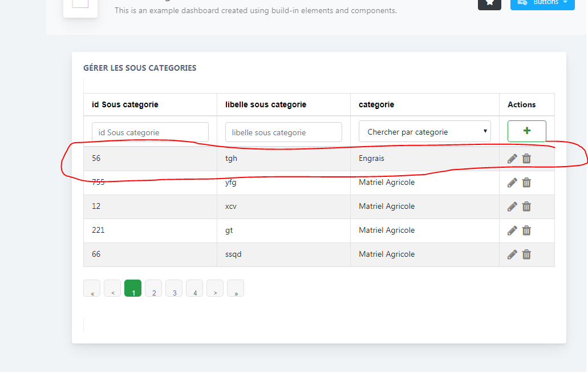Click the next page arrow
588x372 pixels.
(x=215, y=288)
